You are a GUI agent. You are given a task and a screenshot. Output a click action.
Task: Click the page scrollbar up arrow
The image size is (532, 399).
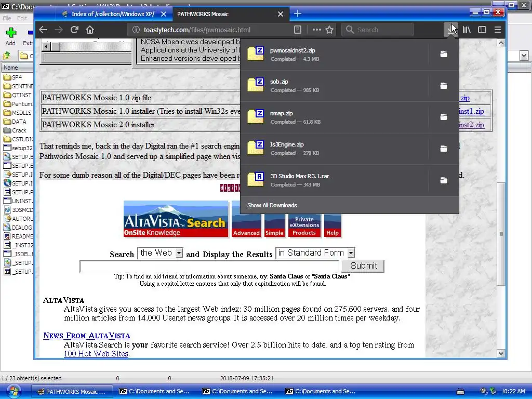click(x=501, y=43)
